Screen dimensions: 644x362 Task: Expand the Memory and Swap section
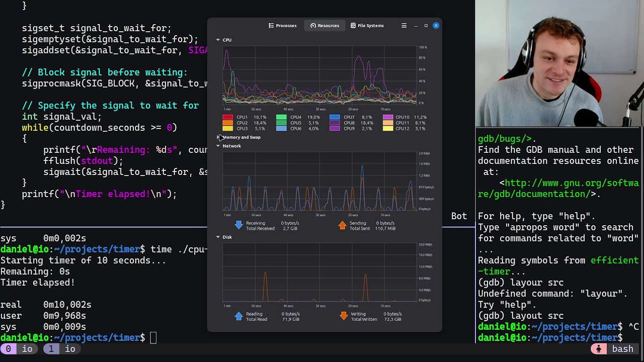click(x=219, y=137)
